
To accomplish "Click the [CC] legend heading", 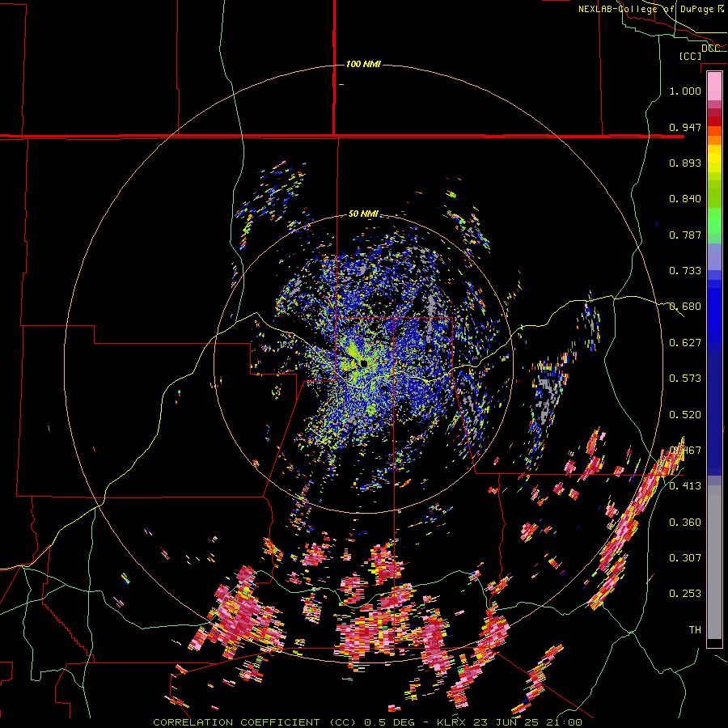I will [x=690, y=56].
